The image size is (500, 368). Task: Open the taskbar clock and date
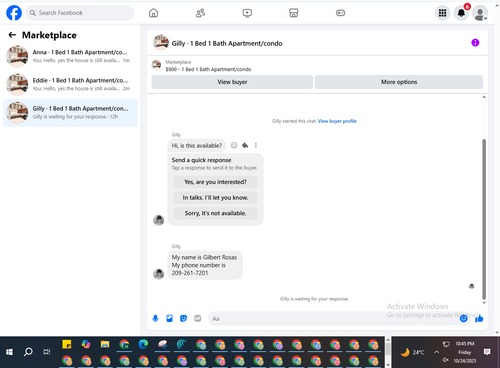465,352
